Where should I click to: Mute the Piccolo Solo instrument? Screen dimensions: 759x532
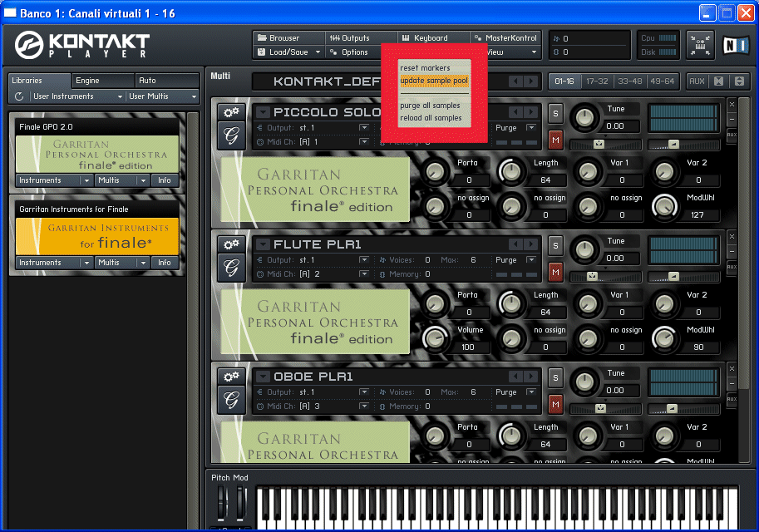coord(555,139)
